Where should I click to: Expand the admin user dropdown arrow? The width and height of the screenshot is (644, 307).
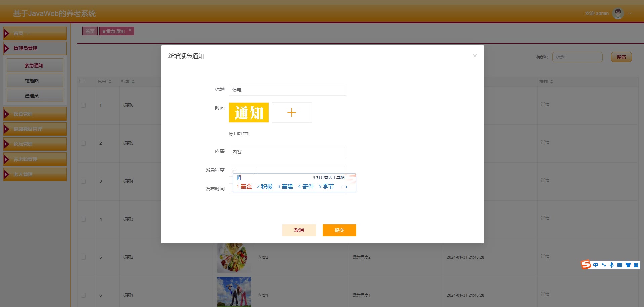click(630, 14)
